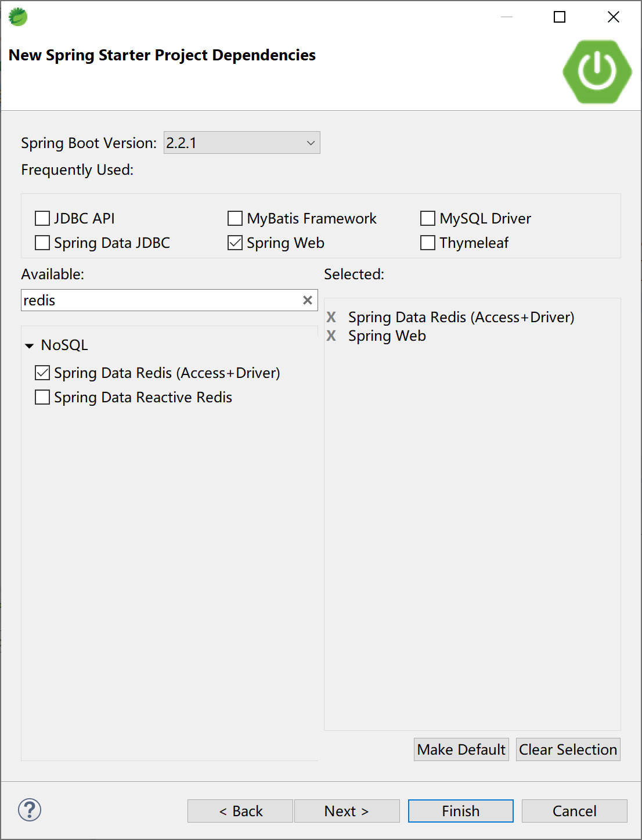Close the dependencies dialog window
This screenshot has height=840, width=642.
click(614, 17)
